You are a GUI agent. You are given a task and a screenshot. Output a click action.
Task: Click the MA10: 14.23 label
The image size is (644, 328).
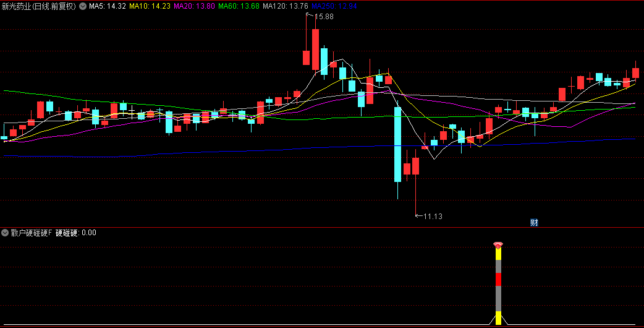click(x=150, y=6)
